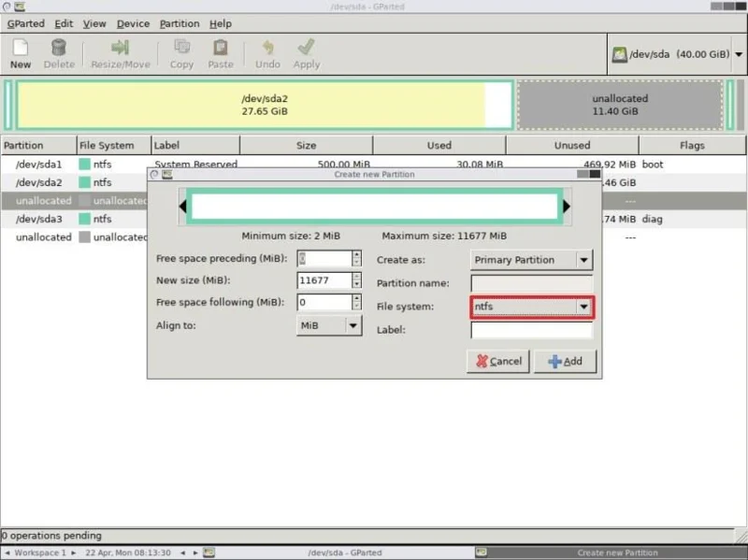Click the Partition column header
The height and width of the screenshot is (560, 748).
(38, 146)
